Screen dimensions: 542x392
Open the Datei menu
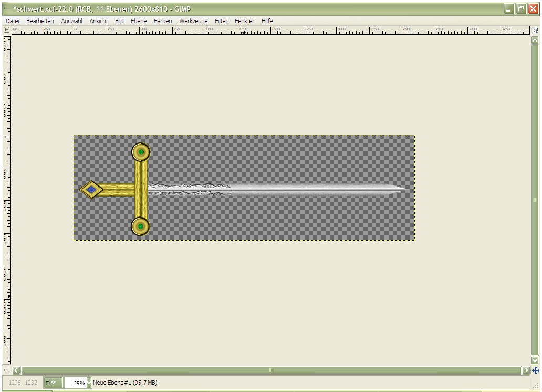click(13, 21)
